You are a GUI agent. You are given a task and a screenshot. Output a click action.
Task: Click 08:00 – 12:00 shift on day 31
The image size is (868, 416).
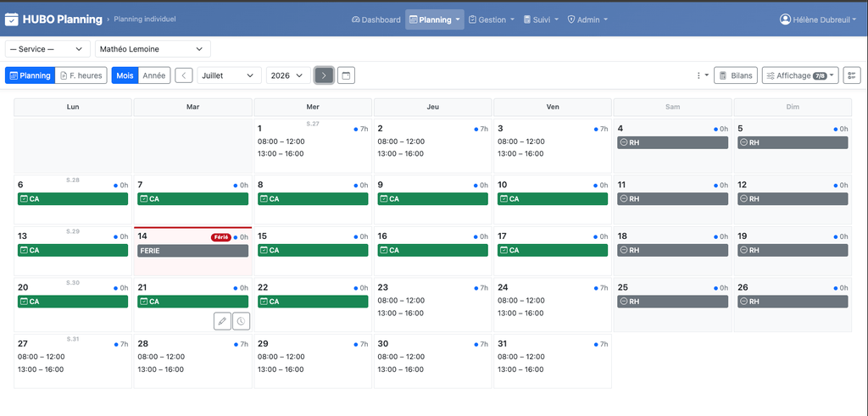[521, 357]
